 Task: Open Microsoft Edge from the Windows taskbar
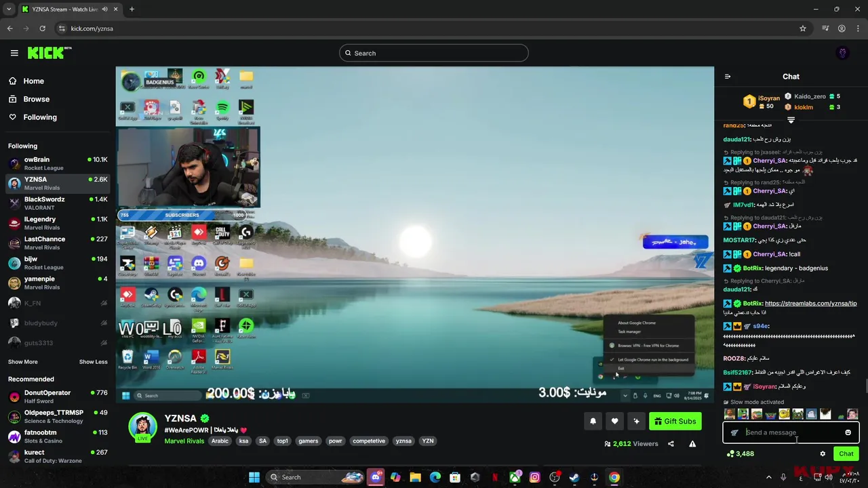(x=435, y=477)
